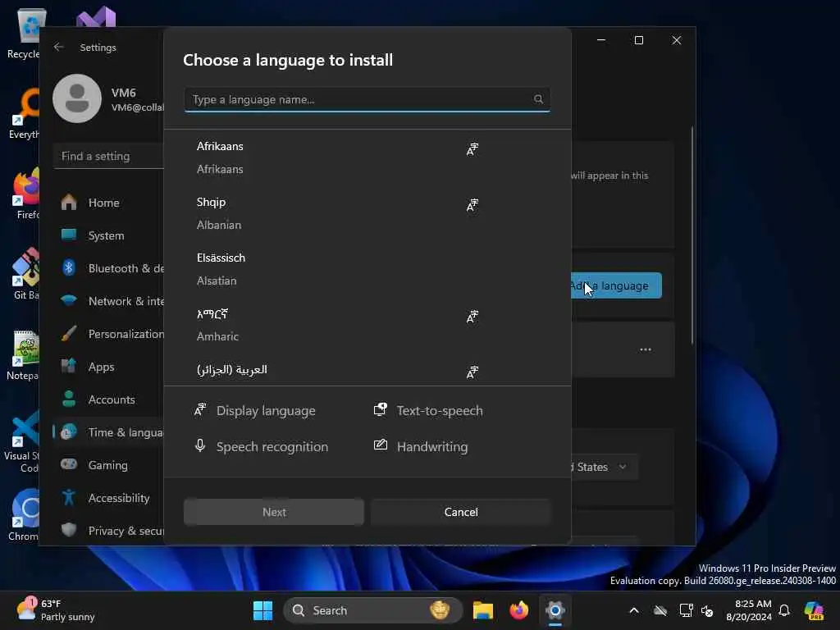The height and width of the screenshot is (630, 840).
Task: Click the muted volume tray icon
Action: click(x=707, y=610)
